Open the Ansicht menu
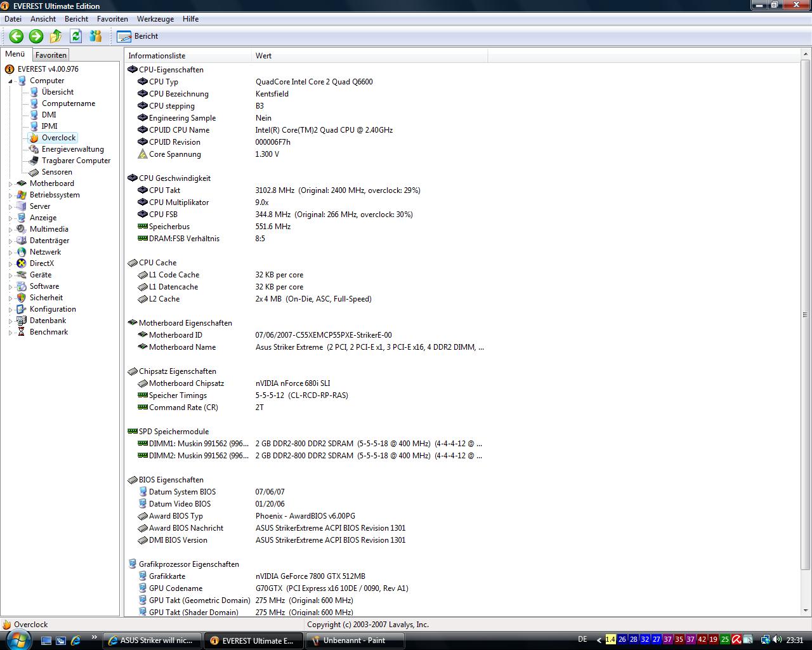This screenshot has height=650, width=812. [x=43, y=19]
